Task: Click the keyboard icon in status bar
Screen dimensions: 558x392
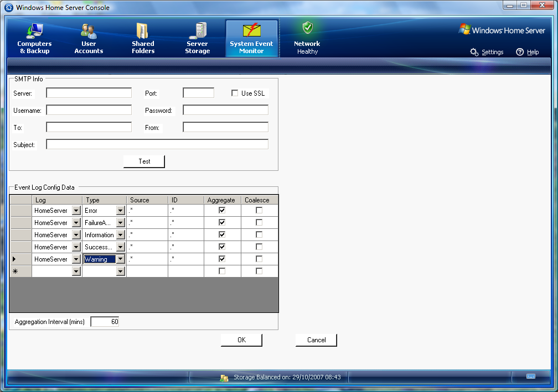Action: pyautogui.click(x=530, y=377)
